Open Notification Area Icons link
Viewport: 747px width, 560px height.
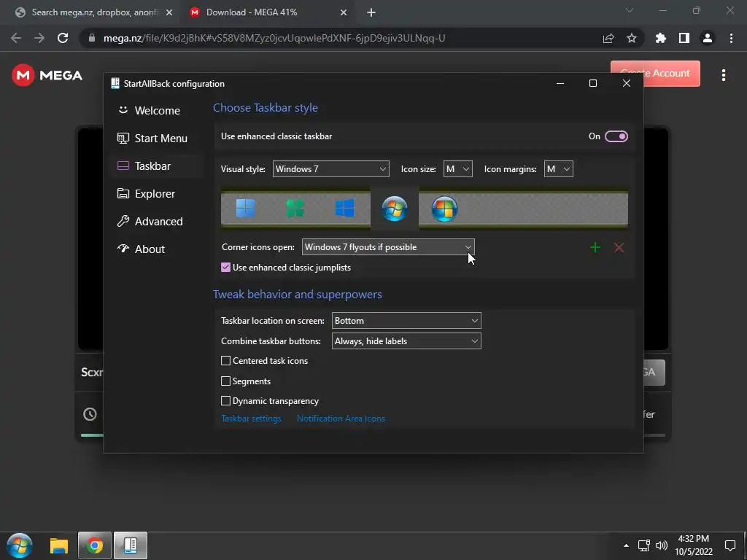[x=341, y=419]
